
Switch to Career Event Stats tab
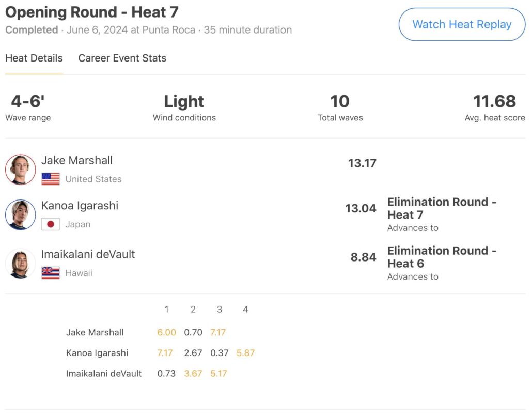click(122, 58)
